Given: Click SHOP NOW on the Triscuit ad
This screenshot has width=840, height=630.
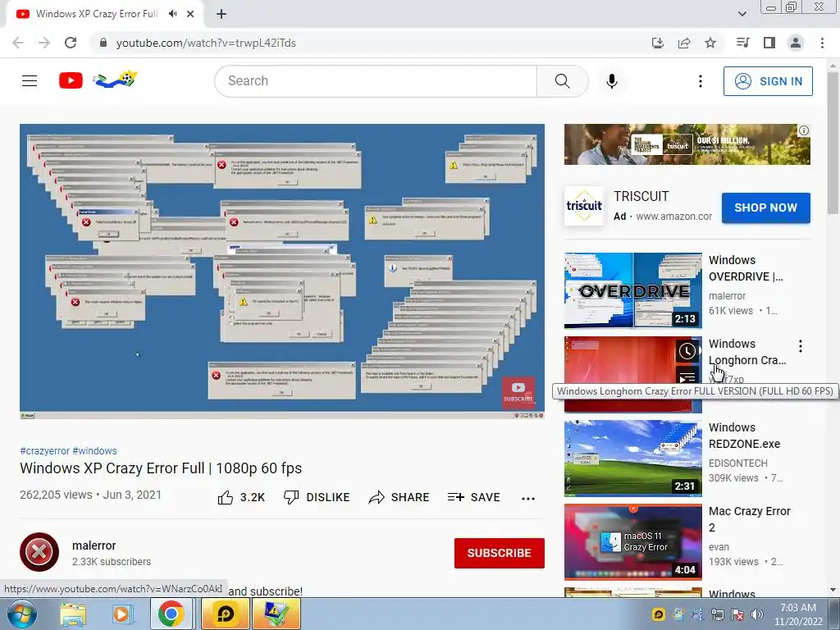Looking at the screenshot, I should (x=765, y=208).
